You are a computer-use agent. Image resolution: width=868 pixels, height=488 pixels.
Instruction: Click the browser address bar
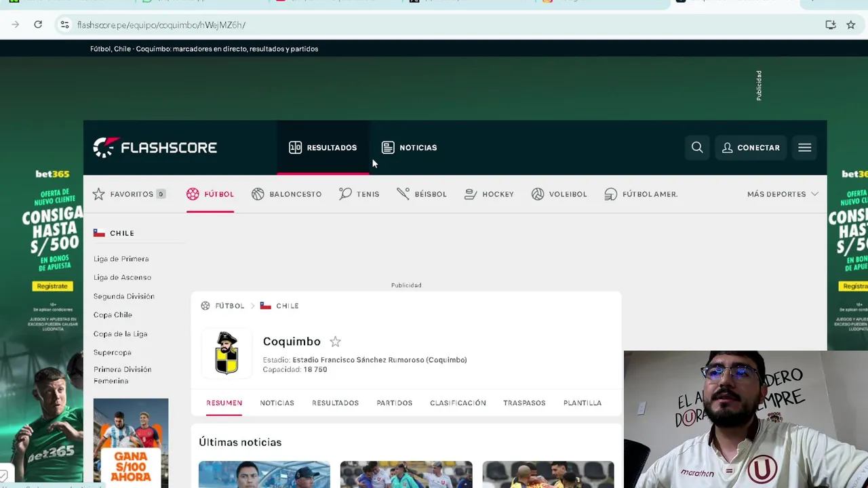(x=434, y=25)
